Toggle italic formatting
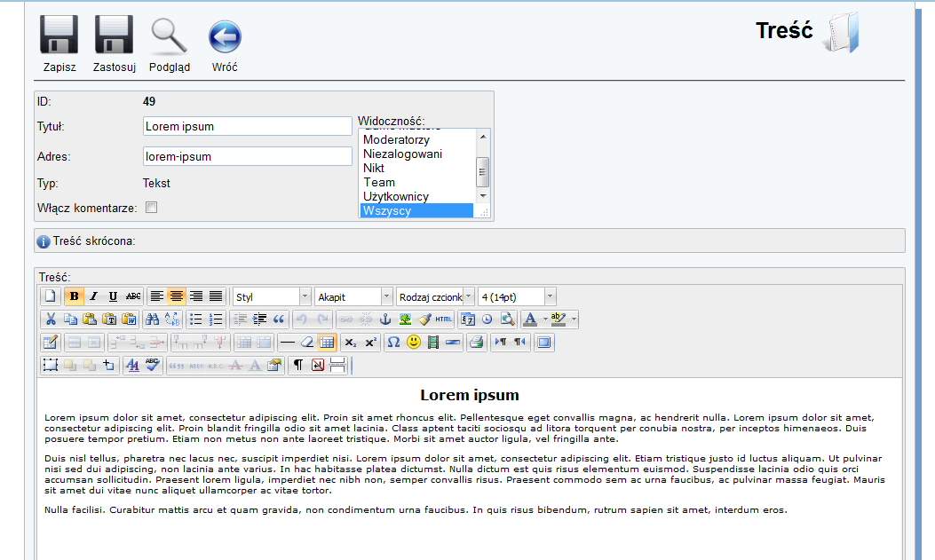Viewport: 935px width, 560px height. [x=93, y=296]
